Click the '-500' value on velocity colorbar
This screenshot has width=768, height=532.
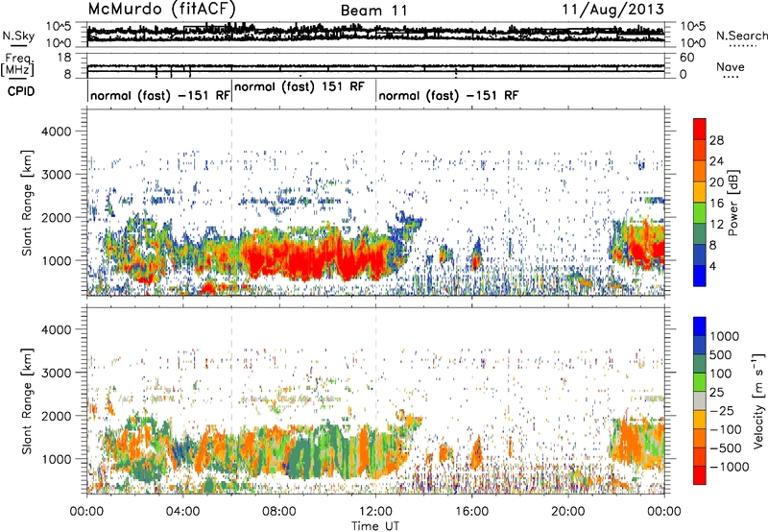(x=726, y=448)
